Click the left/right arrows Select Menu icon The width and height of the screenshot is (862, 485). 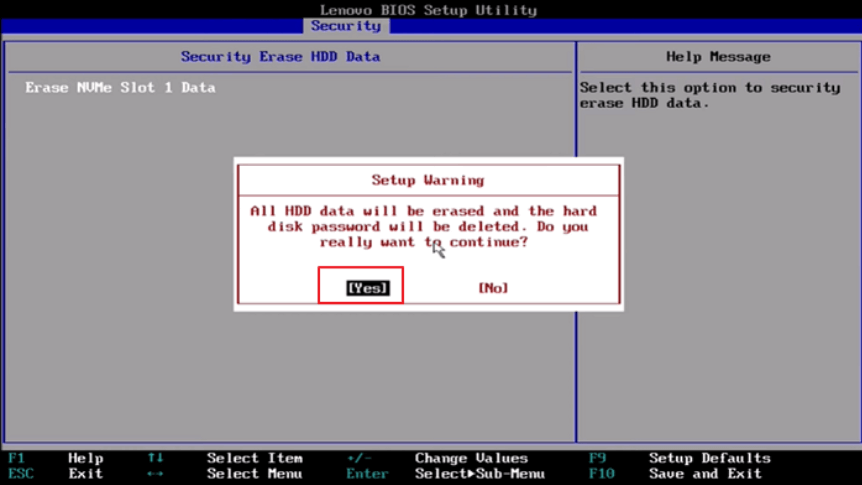155,474
